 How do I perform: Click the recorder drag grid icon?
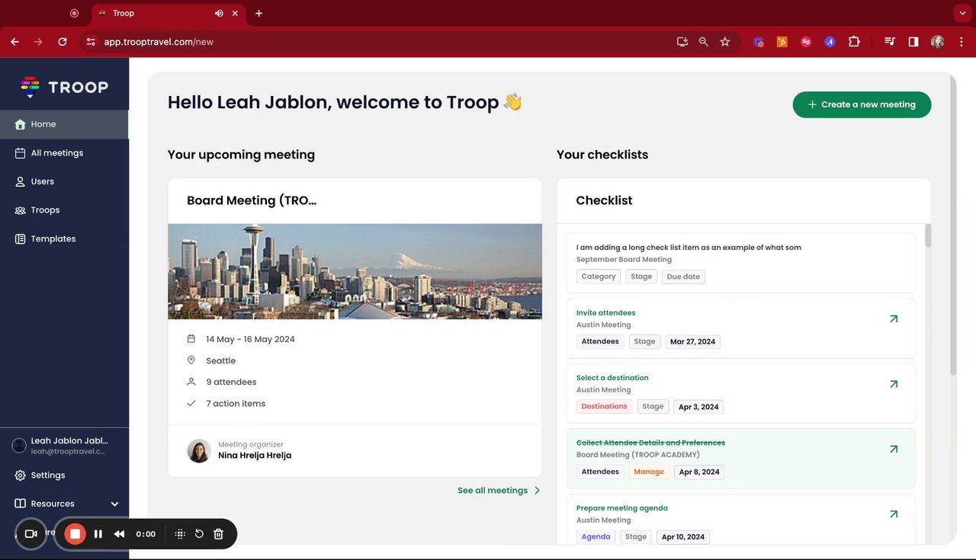[x=180, y=534]
